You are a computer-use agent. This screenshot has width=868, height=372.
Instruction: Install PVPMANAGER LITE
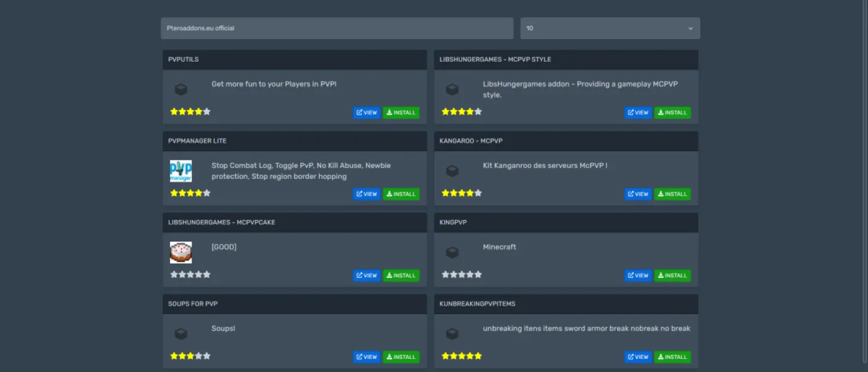(x=401, y=194)
